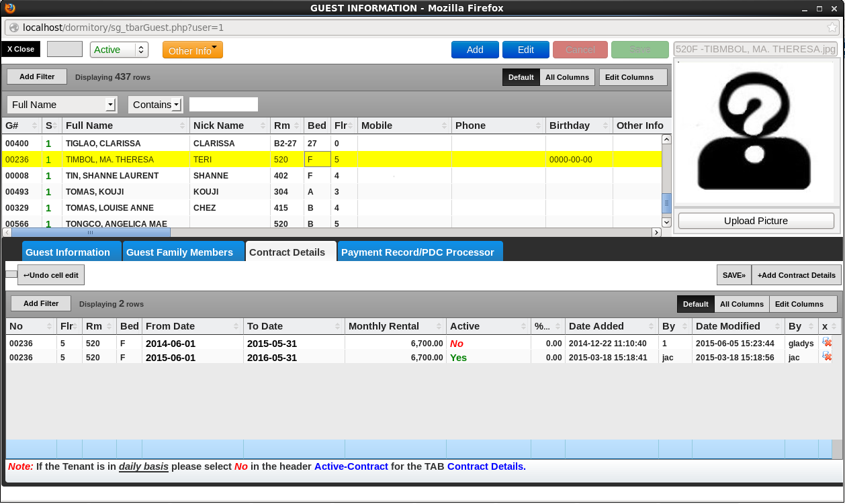
Task: Click the filter value text field
Action: click(x=223, y=105)
